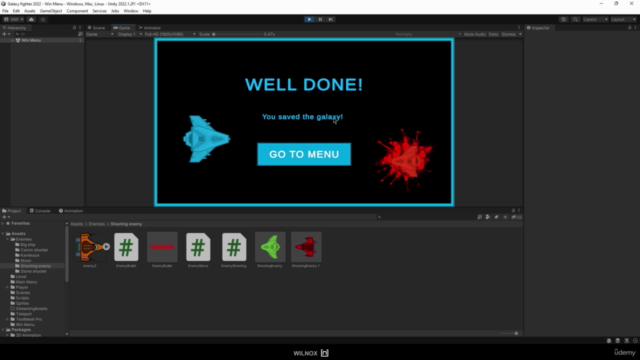Select the green ShootingEnemy prefab

tap(270, 247)
